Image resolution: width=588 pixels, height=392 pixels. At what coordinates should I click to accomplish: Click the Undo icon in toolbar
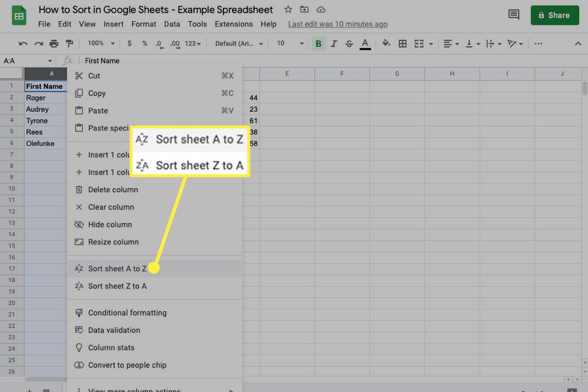tap(23, 44)
